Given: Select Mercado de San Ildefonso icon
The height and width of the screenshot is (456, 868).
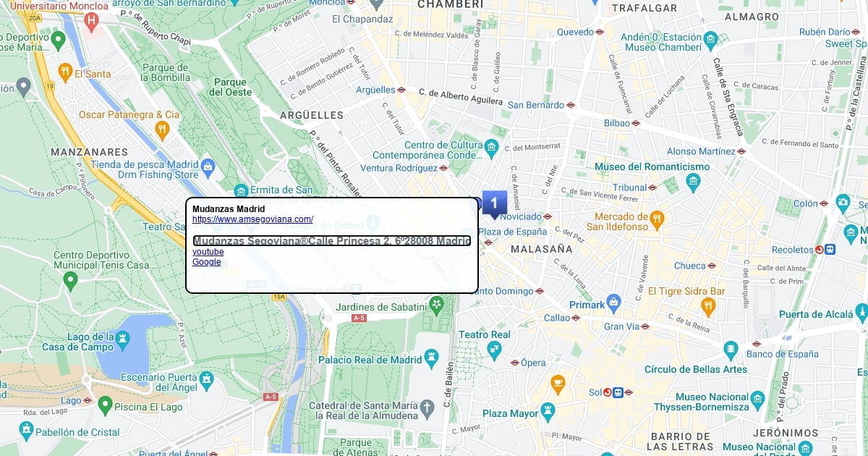Looking at the screenshot, I should (x=656, y=217).
